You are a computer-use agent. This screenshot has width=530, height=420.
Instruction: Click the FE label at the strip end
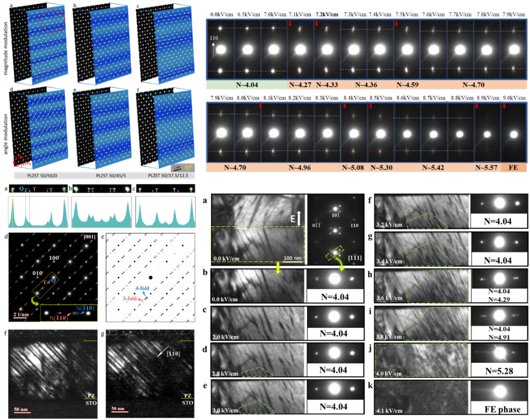513,168
